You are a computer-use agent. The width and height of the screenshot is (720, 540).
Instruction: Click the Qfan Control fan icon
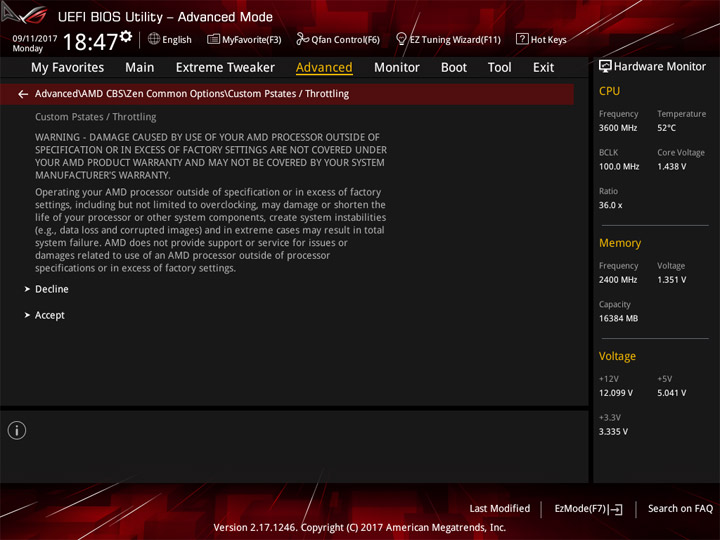point(302,39)
